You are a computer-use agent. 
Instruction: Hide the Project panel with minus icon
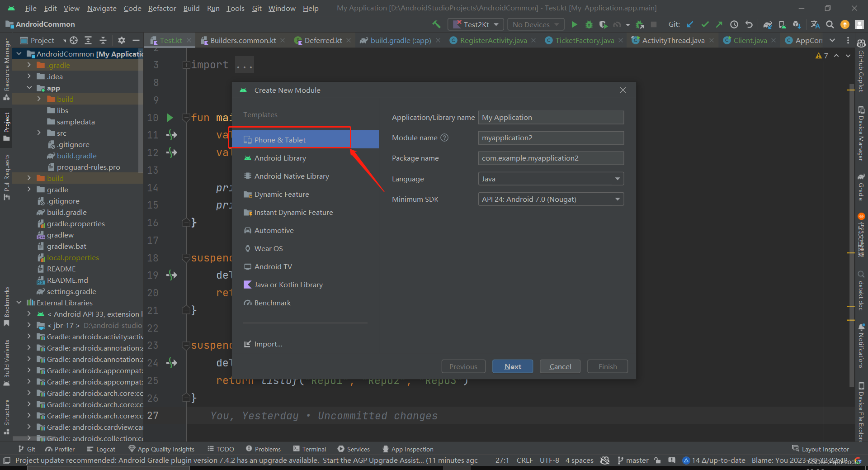136,40
